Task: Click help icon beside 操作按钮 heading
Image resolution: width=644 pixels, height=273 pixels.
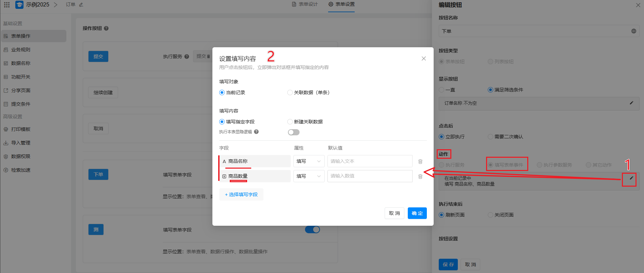Action: [106, 29]
